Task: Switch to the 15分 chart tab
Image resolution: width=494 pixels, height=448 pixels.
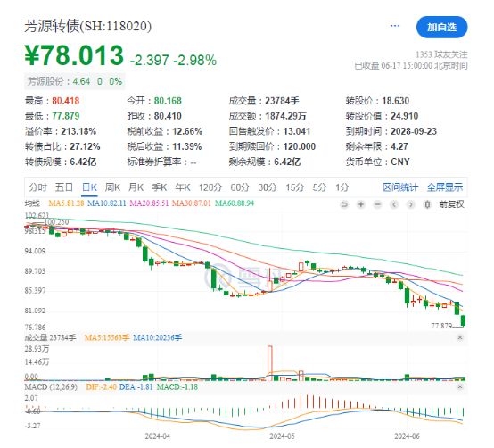Action: pos(295,187)
